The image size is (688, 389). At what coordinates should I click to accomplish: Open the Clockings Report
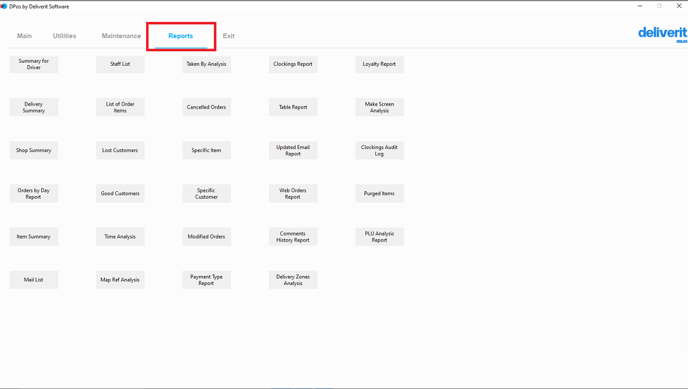[293, 64]
